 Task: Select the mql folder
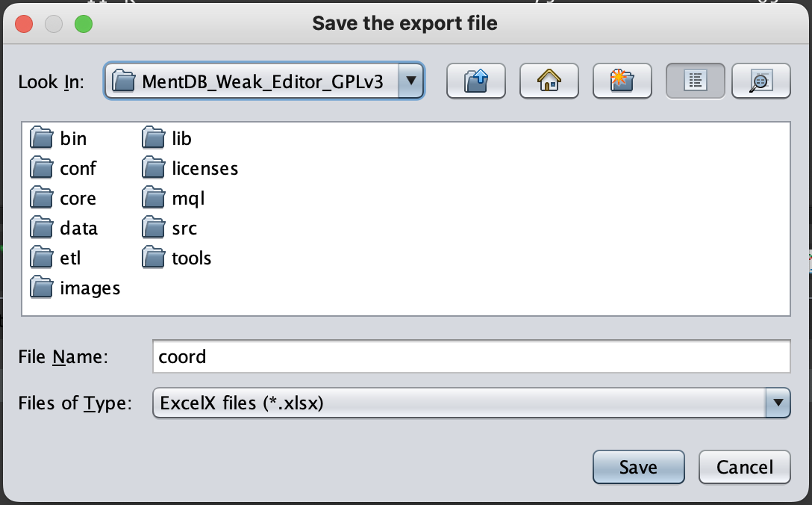(187, 199)
